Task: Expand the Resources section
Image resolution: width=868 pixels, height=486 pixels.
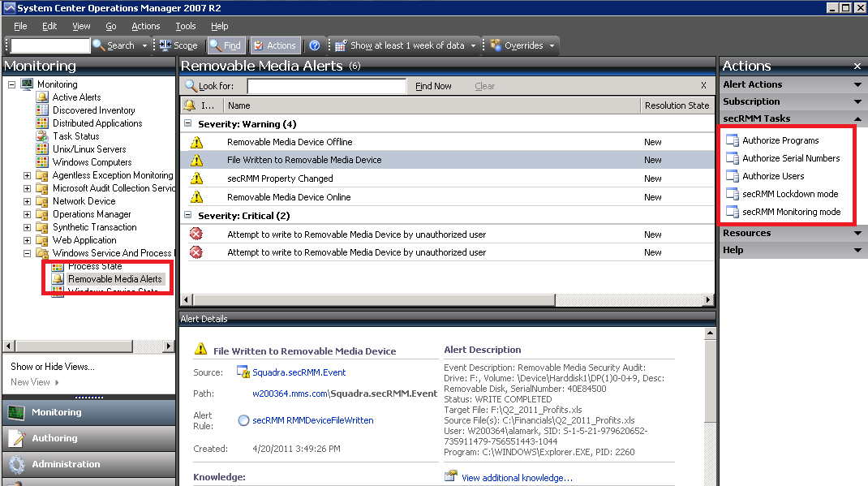Action: tap(857, 233)
